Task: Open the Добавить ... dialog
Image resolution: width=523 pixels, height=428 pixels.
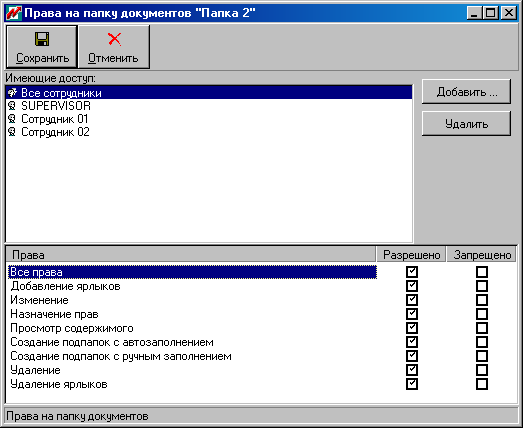Action: click(x=466, y=91)
